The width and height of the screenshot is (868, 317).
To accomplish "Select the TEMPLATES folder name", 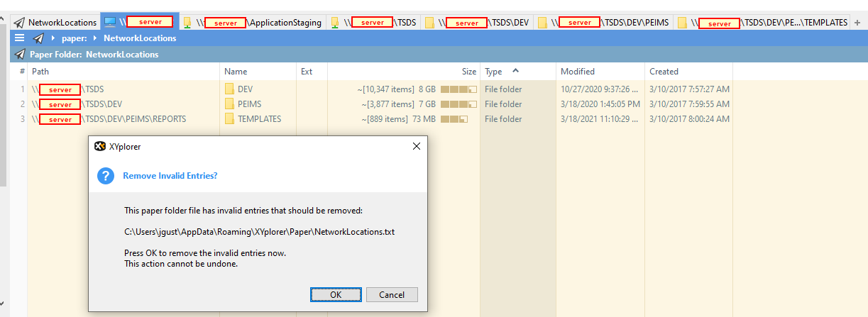I will [x=260, y=119].
